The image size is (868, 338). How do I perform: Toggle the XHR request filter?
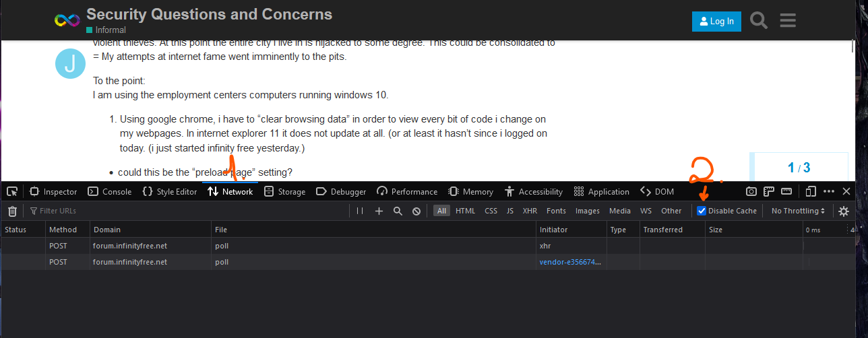pos(530,211)
